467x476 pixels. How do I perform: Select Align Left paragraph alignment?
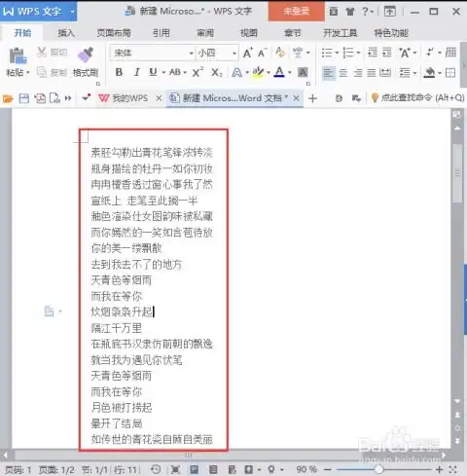pos(329,73)
